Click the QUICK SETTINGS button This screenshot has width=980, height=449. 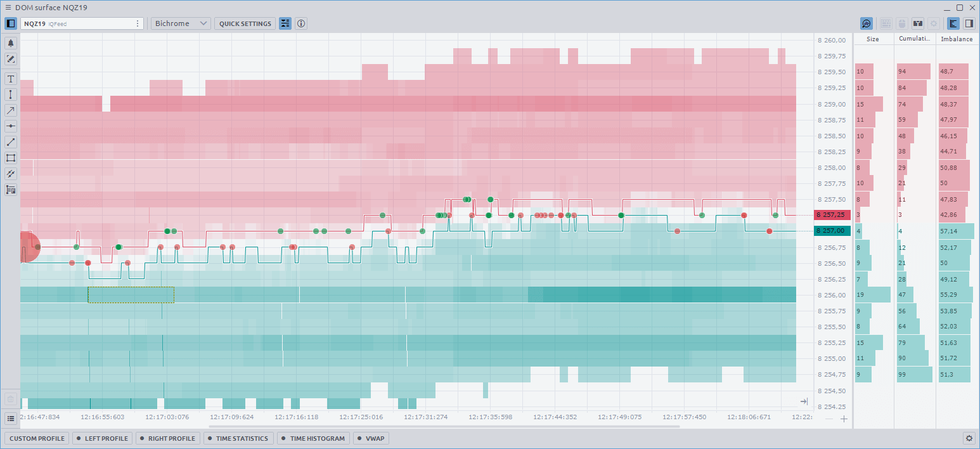(x=245, y=23)
